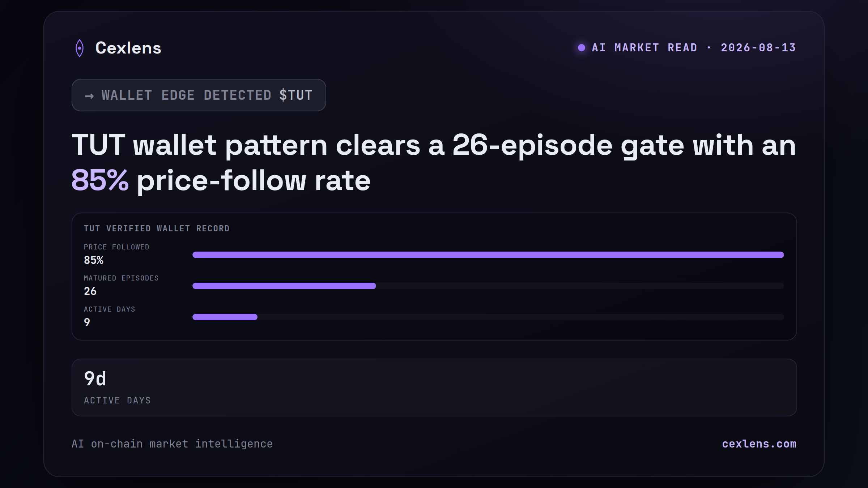Select the highlighted 85% in the headline
Viewport: 868px width, 488px height.
100,180
